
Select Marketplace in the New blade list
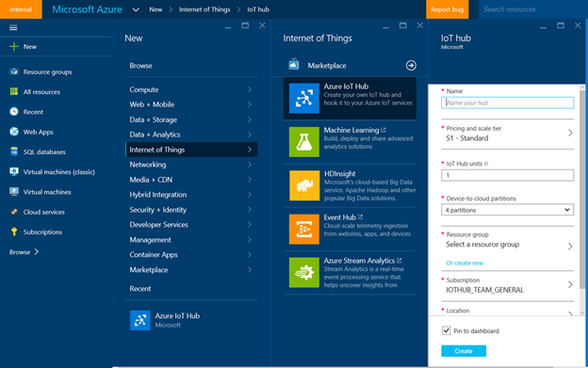pyautogui.click(x=191, y=269)
